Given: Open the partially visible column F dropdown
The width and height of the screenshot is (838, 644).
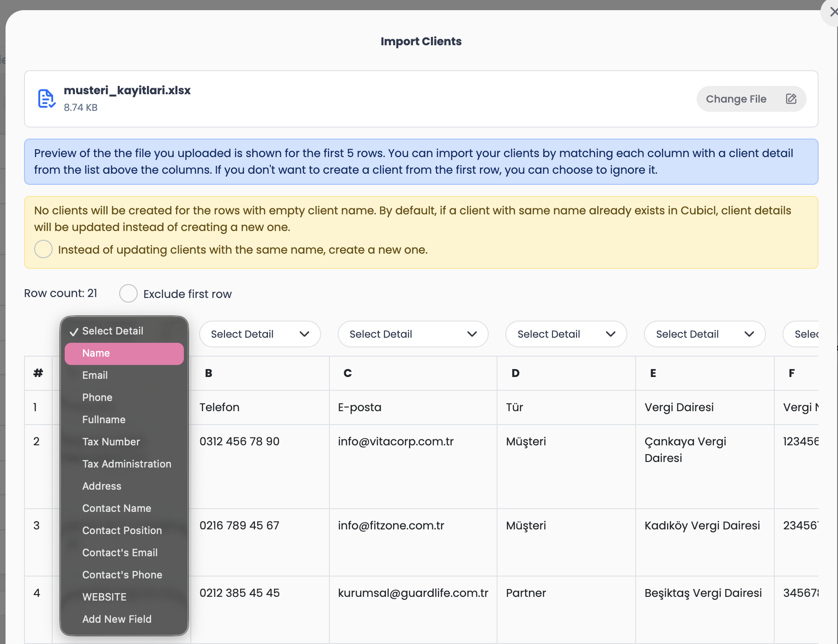Looking at the screenshot, I should click(x=804, y=334).
